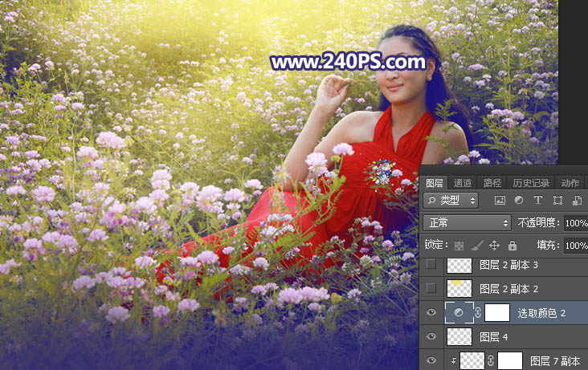Show the 图层 2 副本 2 layer
The image size is (588, 370).
pos(432,288)
